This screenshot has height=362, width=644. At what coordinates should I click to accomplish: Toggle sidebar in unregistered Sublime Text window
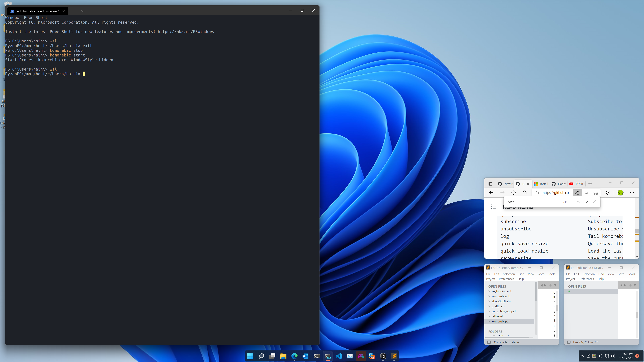point(569,342)
